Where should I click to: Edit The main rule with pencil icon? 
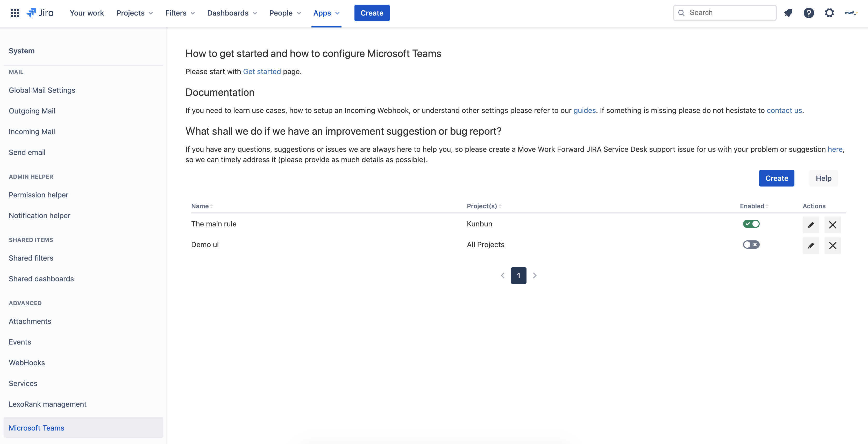point(811,225)
